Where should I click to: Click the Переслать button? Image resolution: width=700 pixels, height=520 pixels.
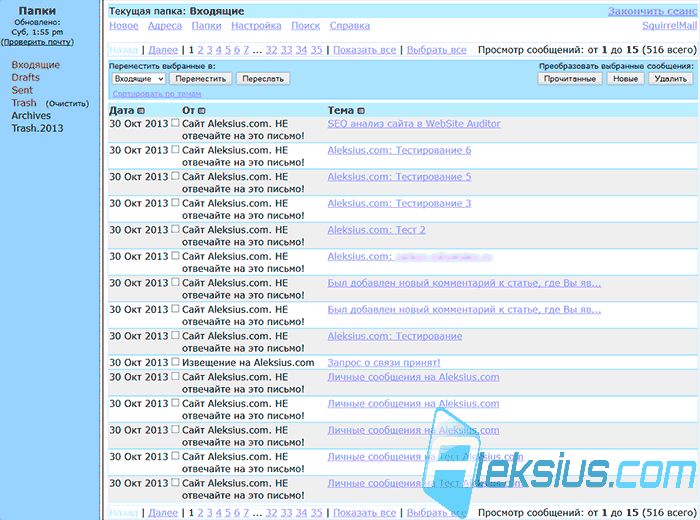tap(263, 79)
